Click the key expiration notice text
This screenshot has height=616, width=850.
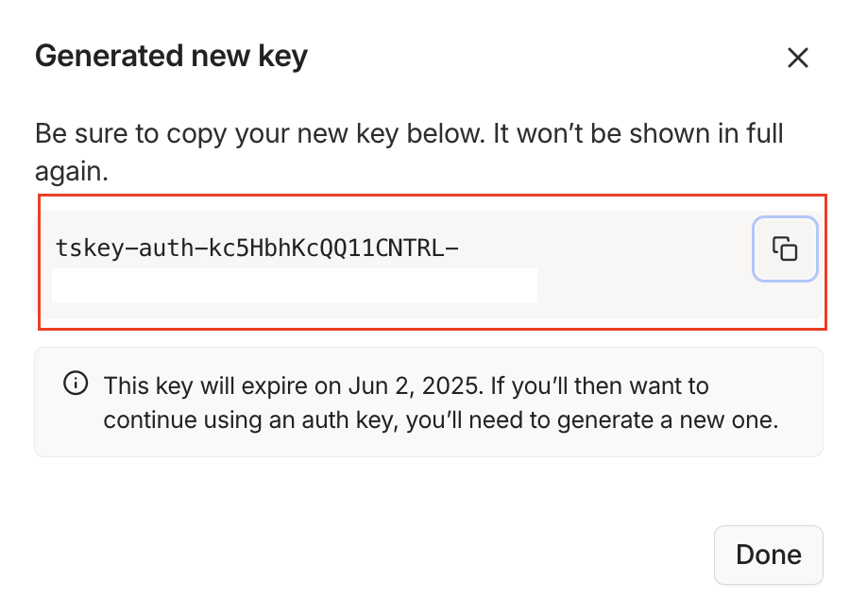(441, 402)
